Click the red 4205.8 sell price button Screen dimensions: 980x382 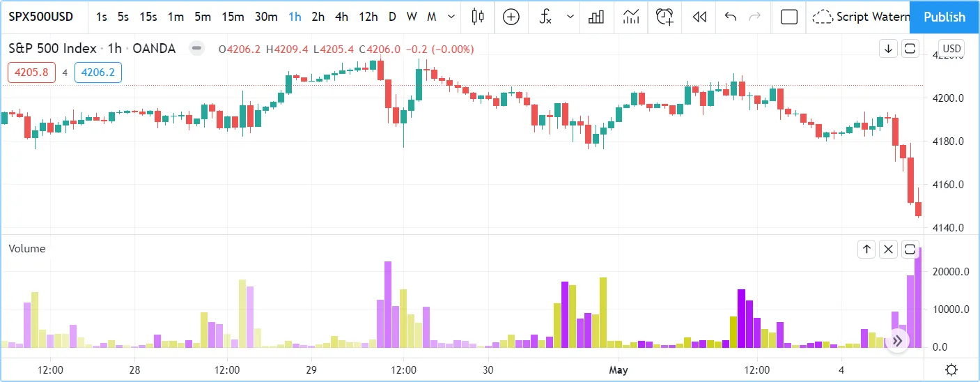click(x=31, y=72)
